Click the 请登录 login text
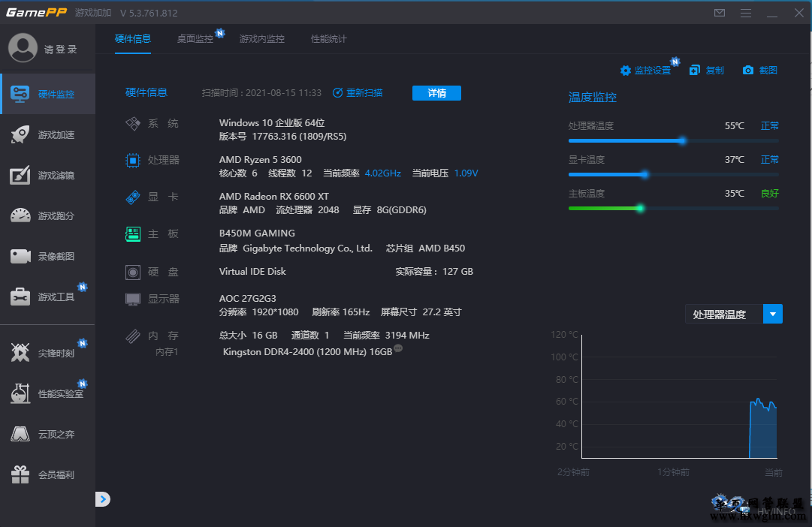Screen dimensions: 812x527 61,50
